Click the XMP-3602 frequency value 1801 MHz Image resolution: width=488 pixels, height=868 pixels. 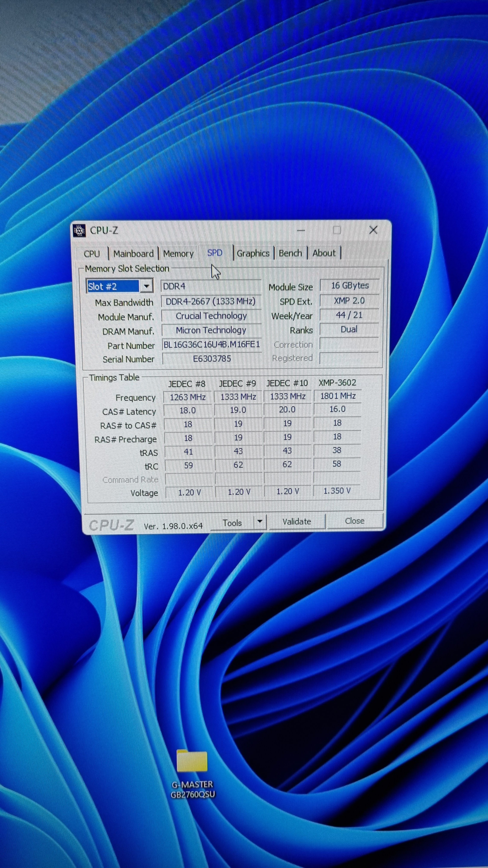coord(337,396)
